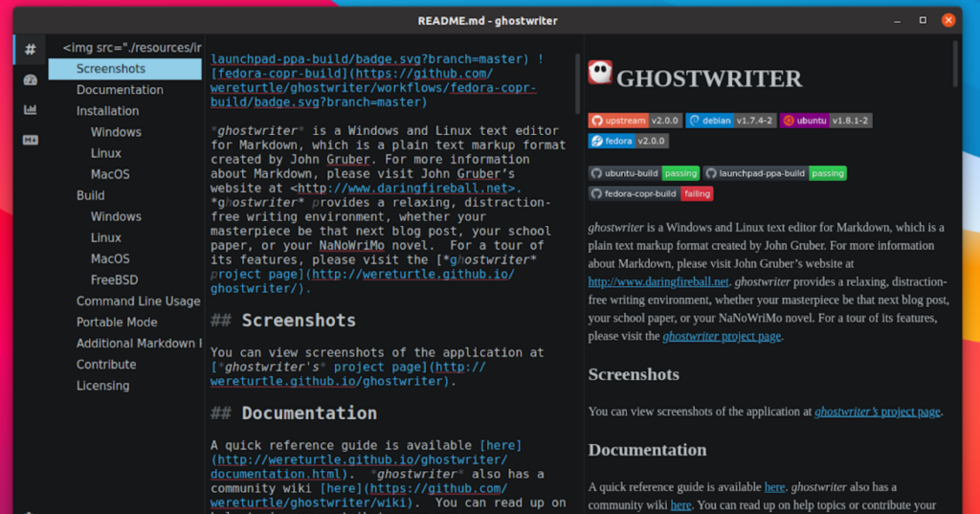The image size is (980, 514).
Task: Click the debian v1.7.4-2 badge
Action: coord(730,121)
